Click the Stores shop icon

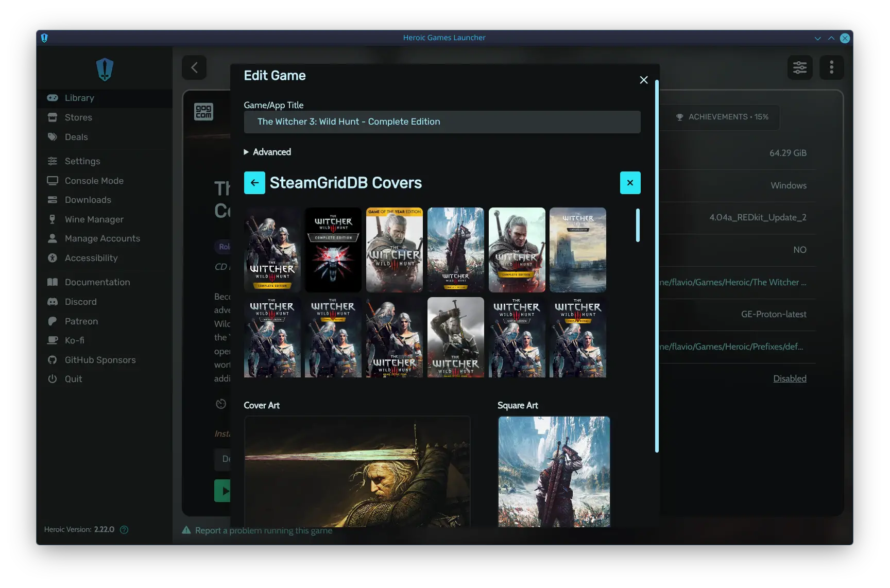[53, 117]
